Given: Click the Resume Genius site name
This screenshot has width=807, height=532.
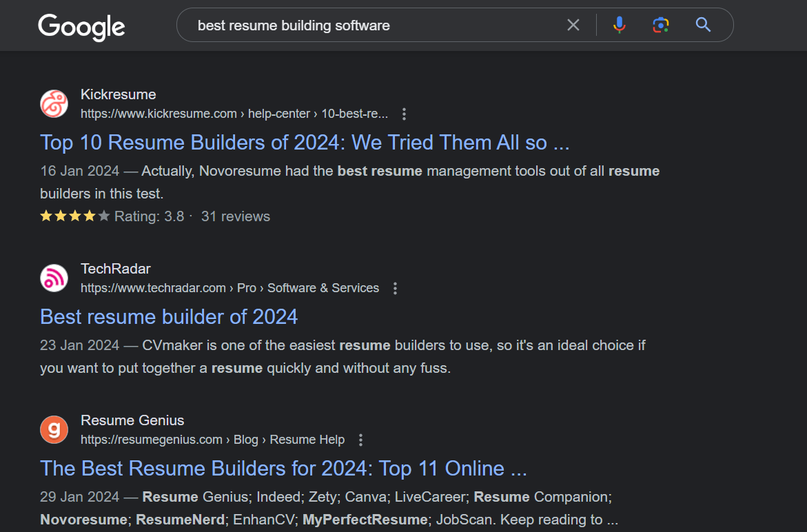Looking at the screenshot, I should (x=132, y=420).
